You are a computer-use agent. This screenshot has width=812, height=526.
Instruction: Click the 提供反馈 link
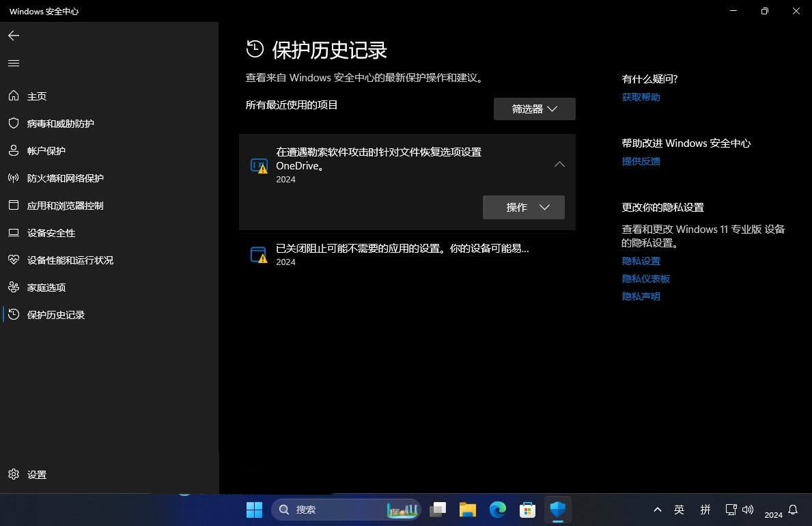tap(641, 161)
